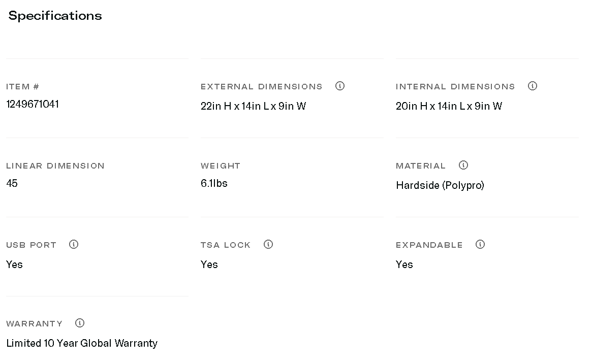Click the TSA Lock info icon

click(x=268, y=244)
